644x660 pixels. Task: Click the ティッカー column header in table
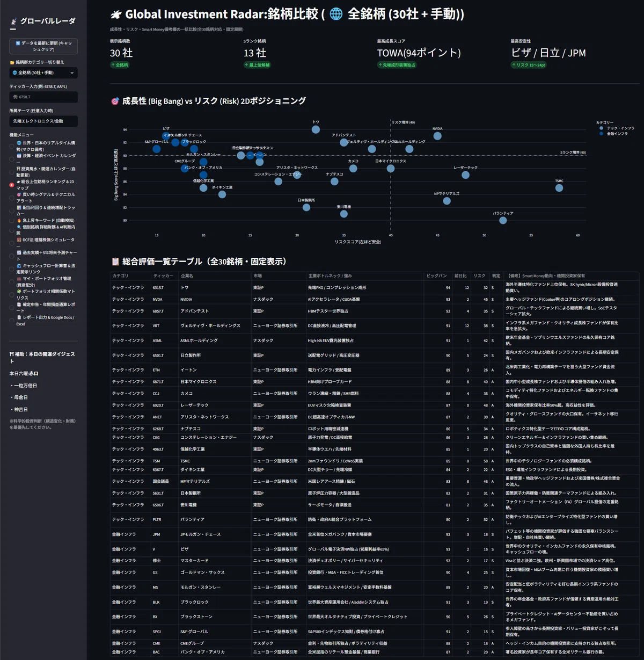click(x=165, y=275)
